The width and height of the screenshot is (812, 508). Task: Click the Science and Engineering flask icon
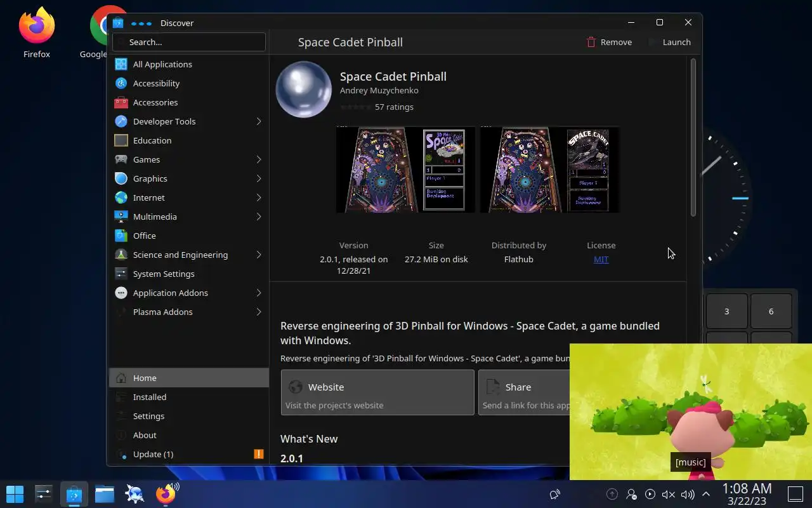pos(121,255)
